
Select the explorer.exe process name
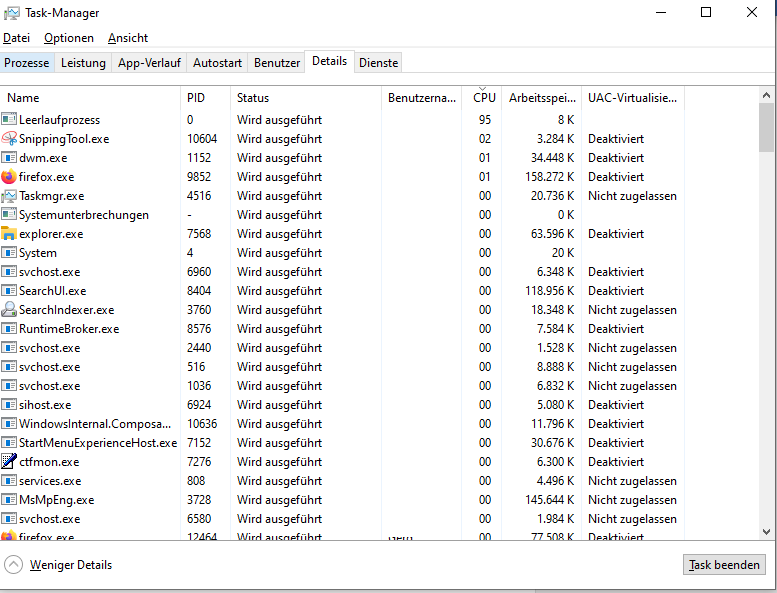(51, 234)
